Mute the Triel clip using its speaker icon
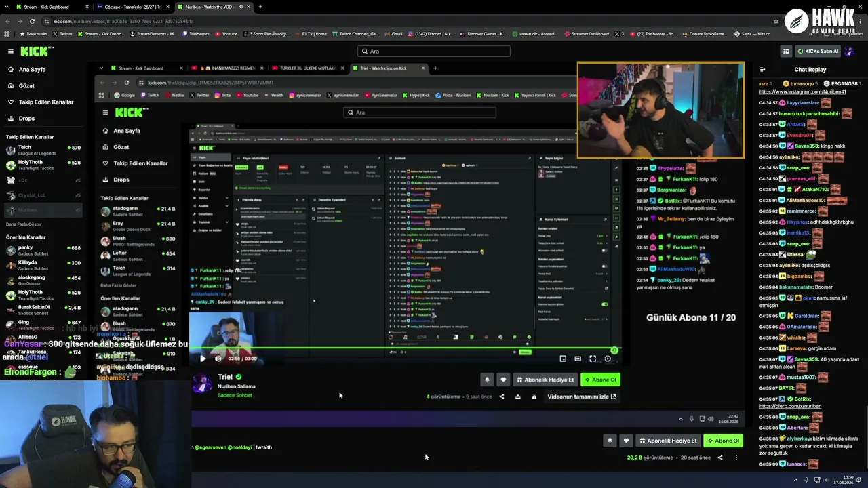The image size is (868, 488). (218, 359)
